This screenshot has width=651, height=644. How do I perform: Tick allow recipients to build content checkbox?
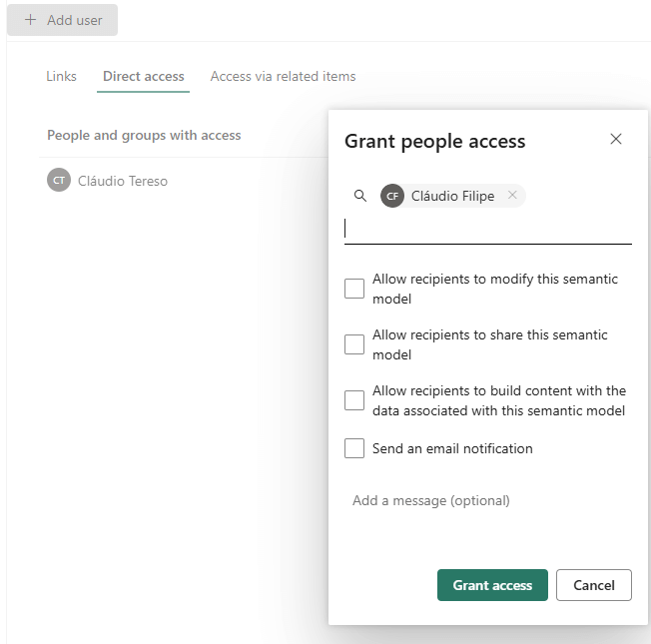[354, 400]
